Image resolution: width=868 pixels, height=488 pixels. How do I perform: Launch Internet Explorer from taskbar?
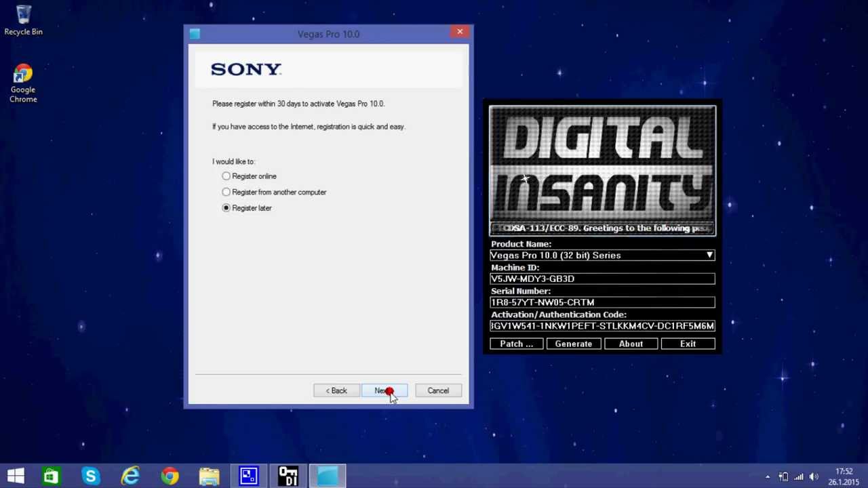(x=130, y=476)
